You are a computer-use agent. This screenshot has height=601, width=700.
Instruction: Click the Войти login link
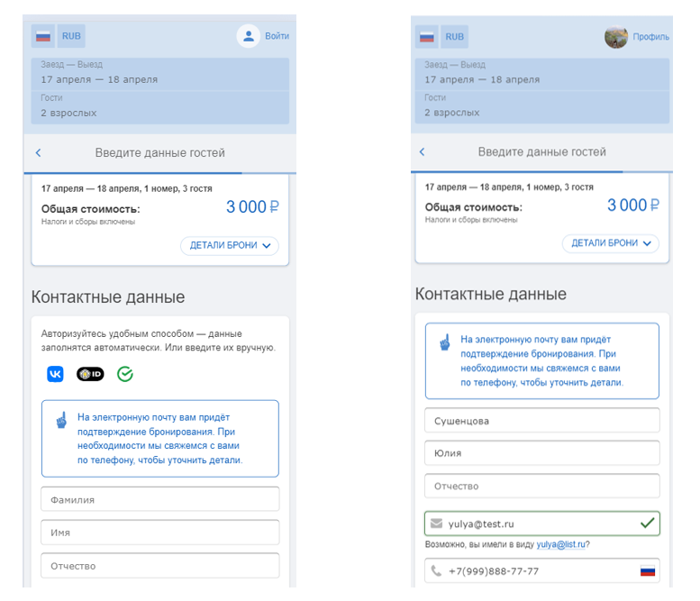tap(277, 36)
